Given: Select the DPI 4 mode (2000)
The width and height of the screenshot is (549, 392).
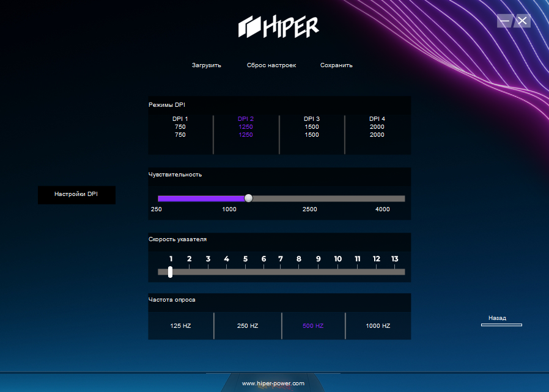Looking at the screenshot, I should 377,126.
